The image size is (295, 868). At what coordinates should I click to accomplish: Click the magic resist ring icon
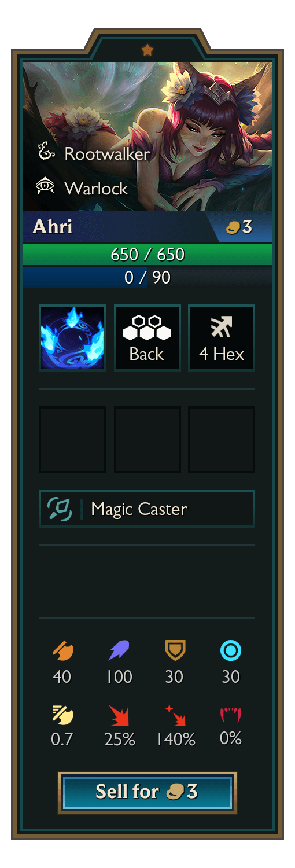click(231, 651)
